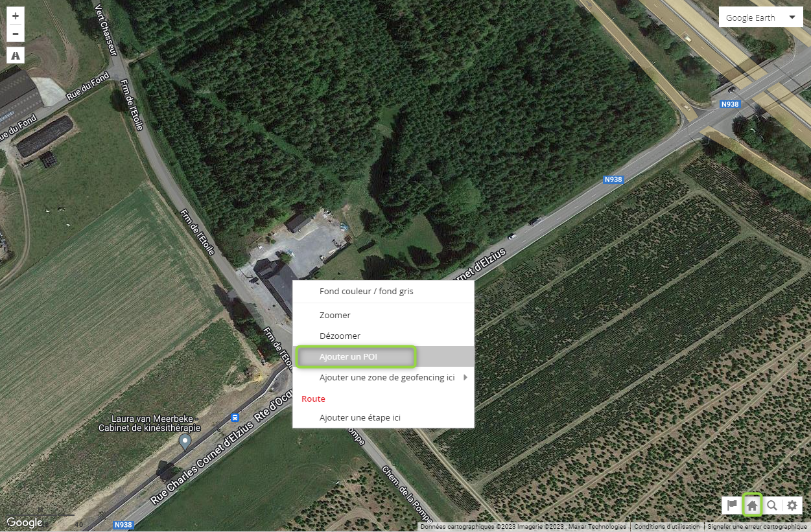Open the Street View road icon

[16, 56]
